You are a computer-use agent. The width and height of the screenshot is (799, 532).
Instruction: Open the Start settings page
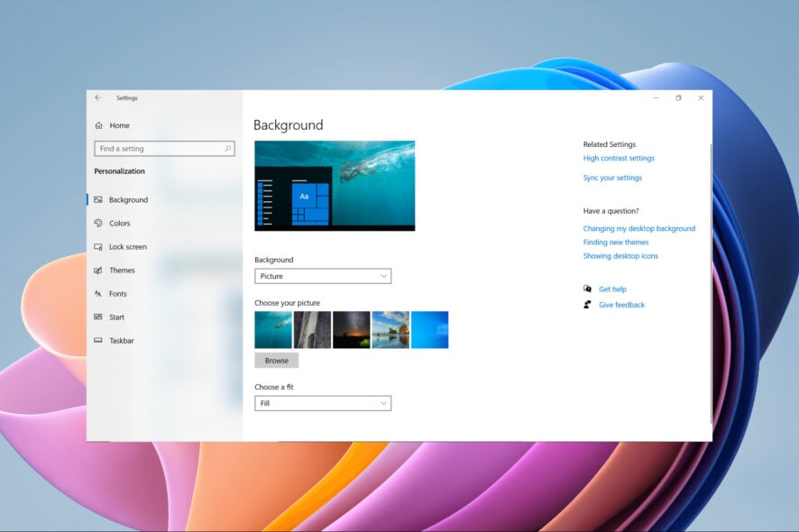pos(116,317)
